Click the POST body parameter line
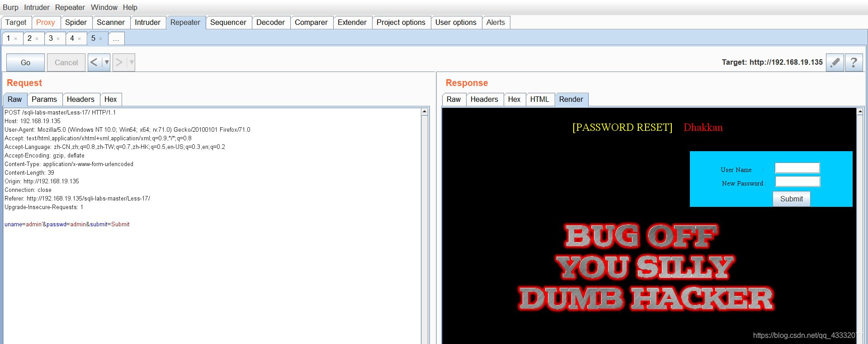This screenshot has width=868, height=344. pos(67,225)
